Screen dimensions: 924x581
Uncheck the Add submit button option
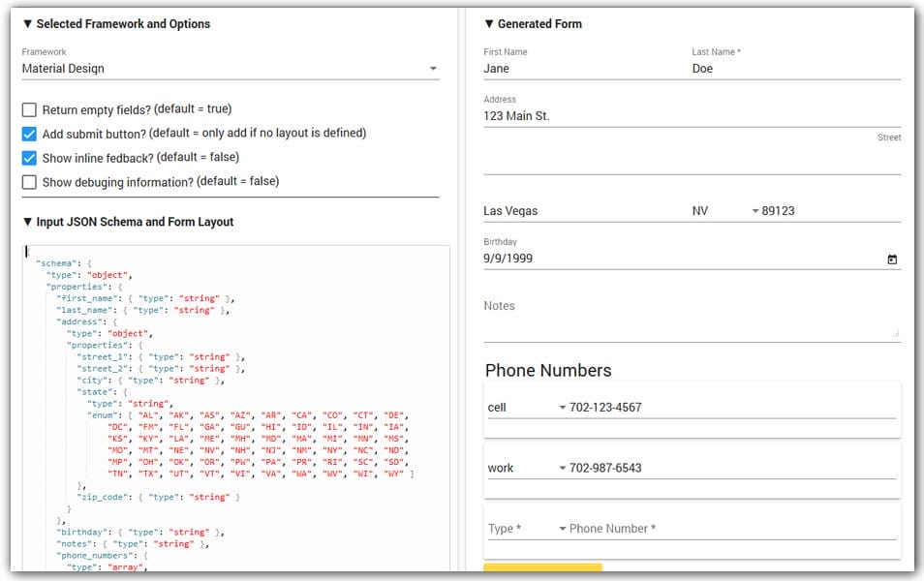click(29, 133)
